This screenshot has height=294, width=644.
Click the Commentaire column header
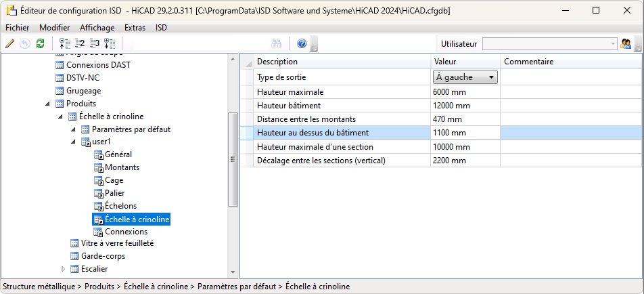[571, 62]
